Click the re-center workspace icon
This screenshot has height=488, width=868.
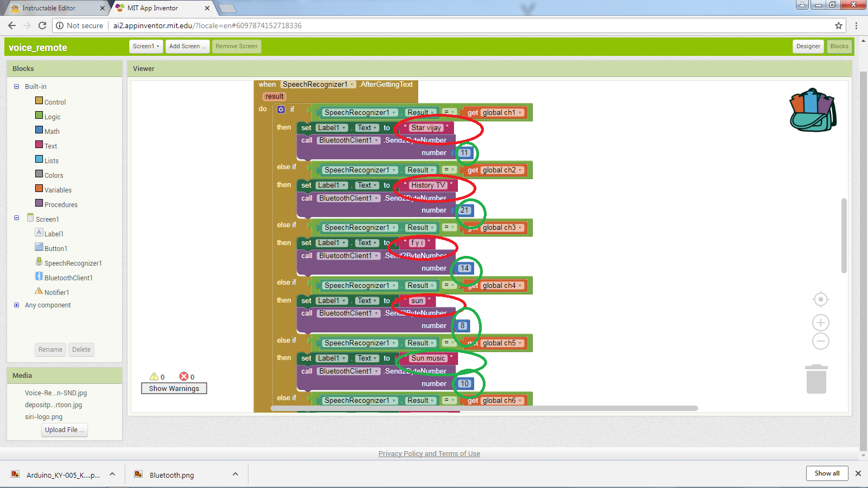point(821,299)
